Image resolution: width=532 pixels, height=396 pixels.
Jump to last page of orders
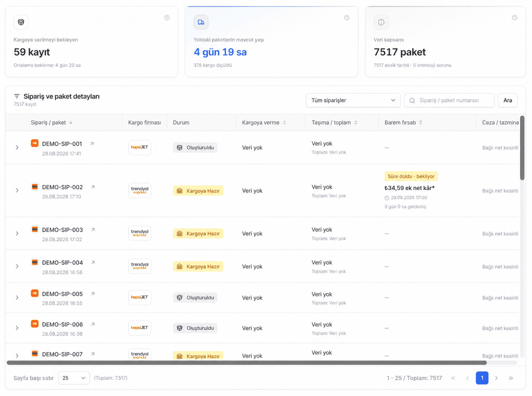point(511,378)
